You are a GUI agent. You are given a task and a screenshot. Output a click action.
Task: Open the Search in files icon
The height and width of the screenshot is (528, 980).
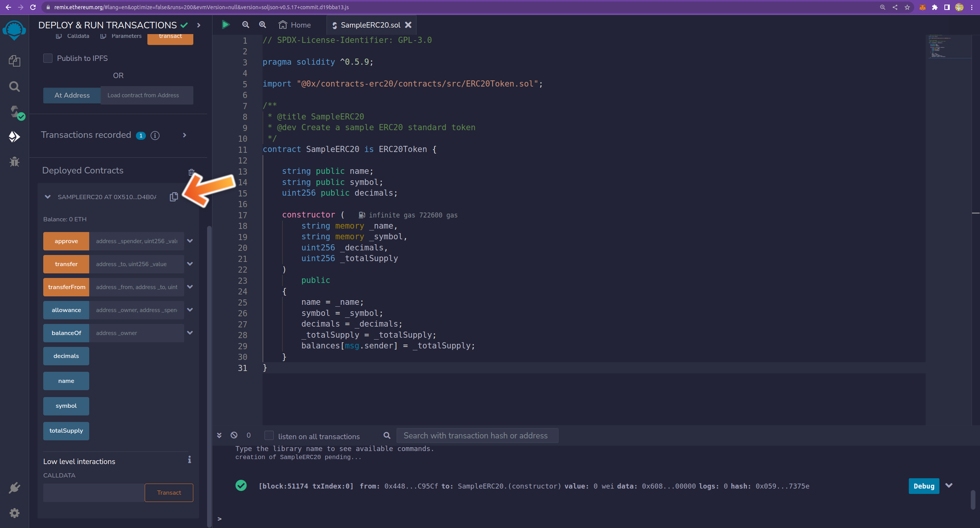point(14,87)
